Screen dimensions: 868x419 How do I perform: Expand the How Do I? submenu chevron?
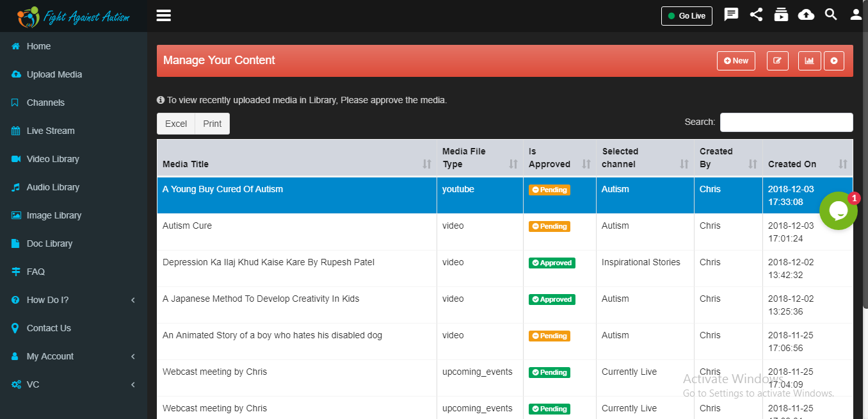pos(133,300)
